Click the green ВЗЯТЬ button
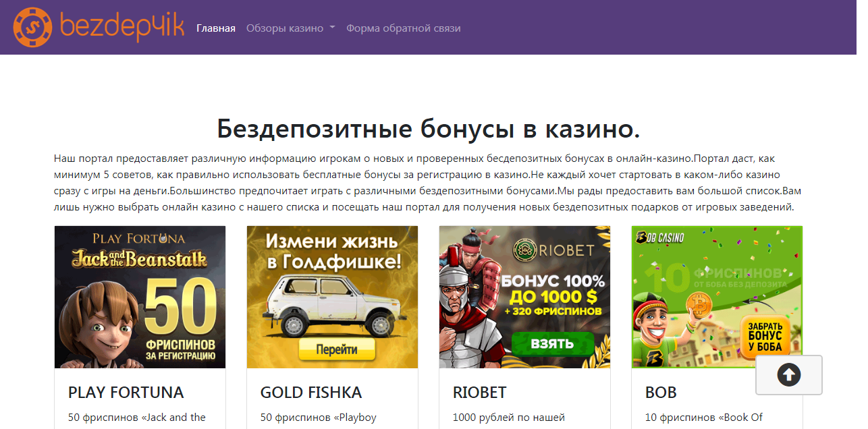The height and width of the screenshot is (429, 868). pos(552,344)
